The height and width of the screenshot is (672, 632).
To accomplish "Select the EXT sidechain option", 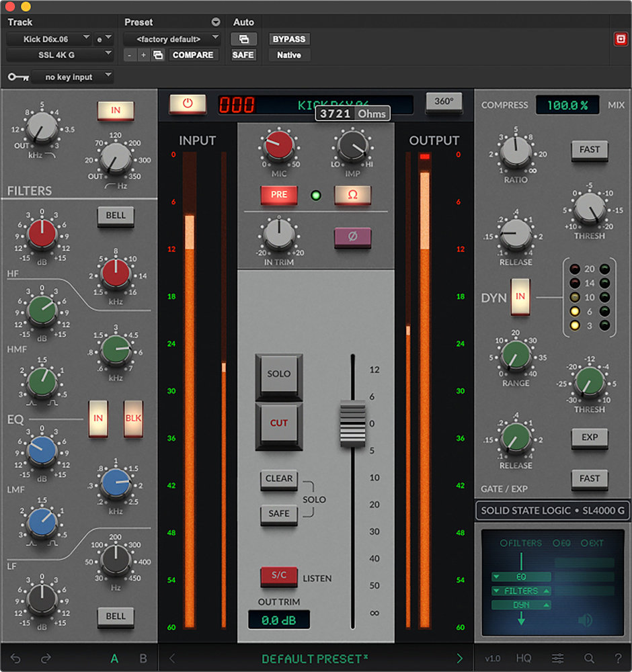I will pos(592,543).
